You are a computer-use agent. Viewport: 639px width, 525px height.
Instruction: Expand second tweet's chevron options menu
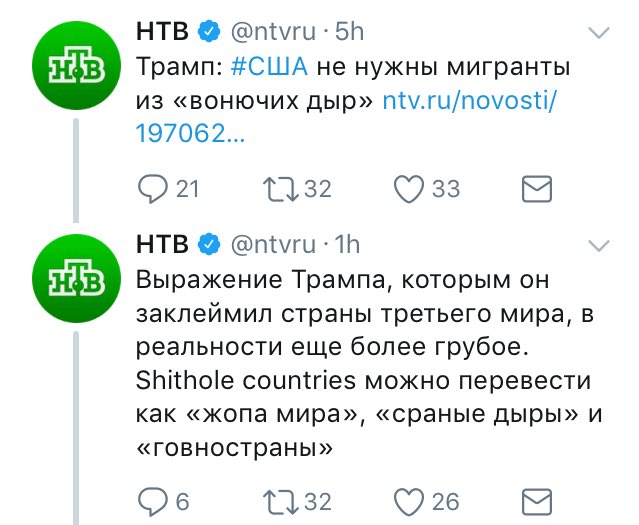pyautogui.click(x=598, y=245)
